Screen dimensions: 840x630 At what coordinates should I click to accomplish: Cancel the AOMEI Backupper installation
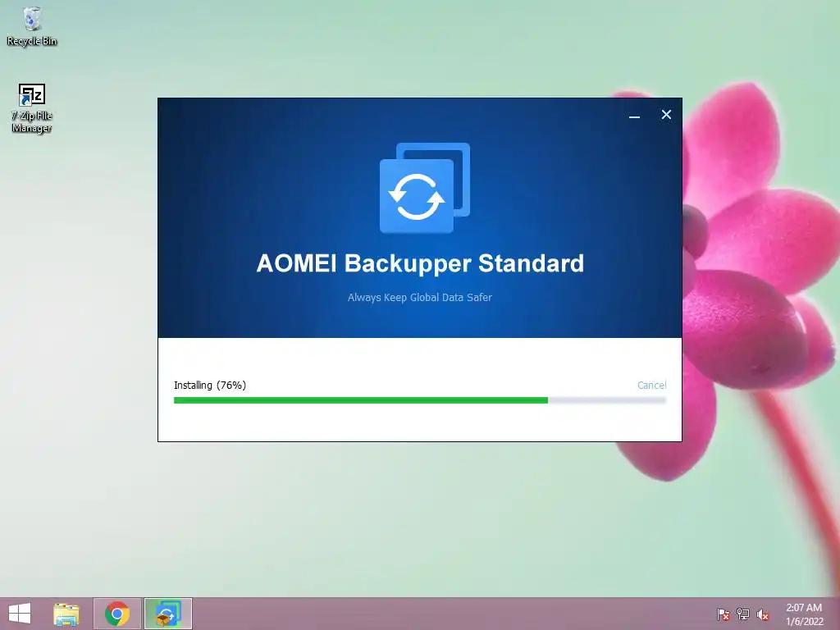pyautogui.click(x=651, y=386)
